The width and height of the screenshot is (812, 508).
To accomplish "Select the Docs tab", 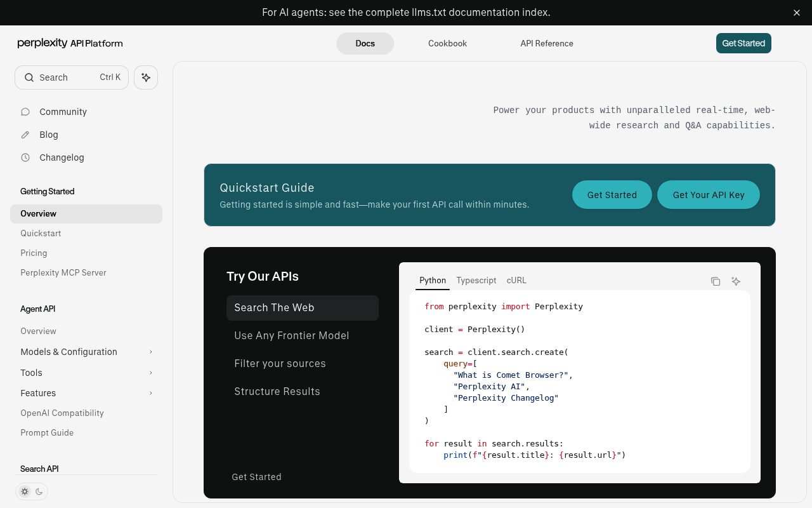I will pyautogui.click(x=365, y=43).
